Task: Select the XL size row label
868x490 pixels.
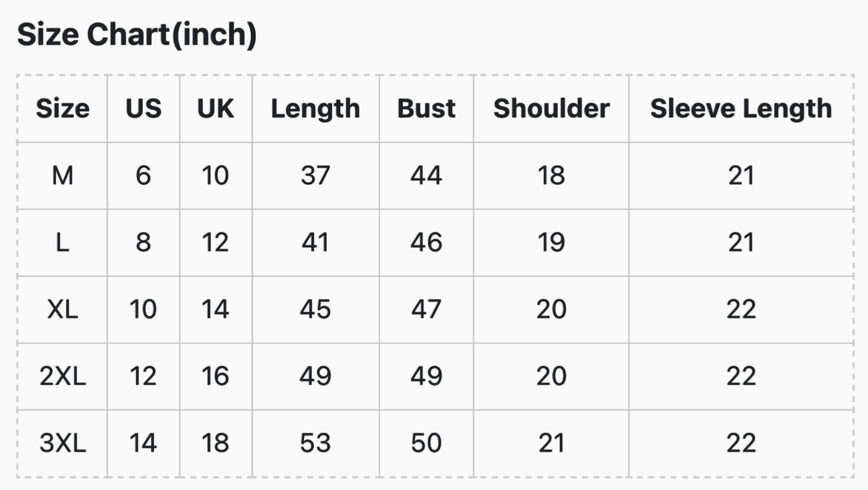Action: (x=63, y=310)
